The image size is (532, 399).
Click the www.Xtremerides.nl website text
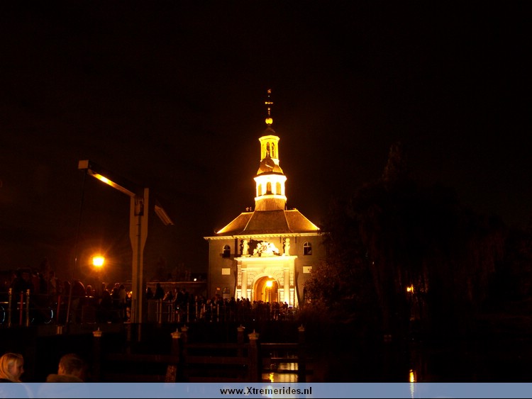click(x=266, y=391)
